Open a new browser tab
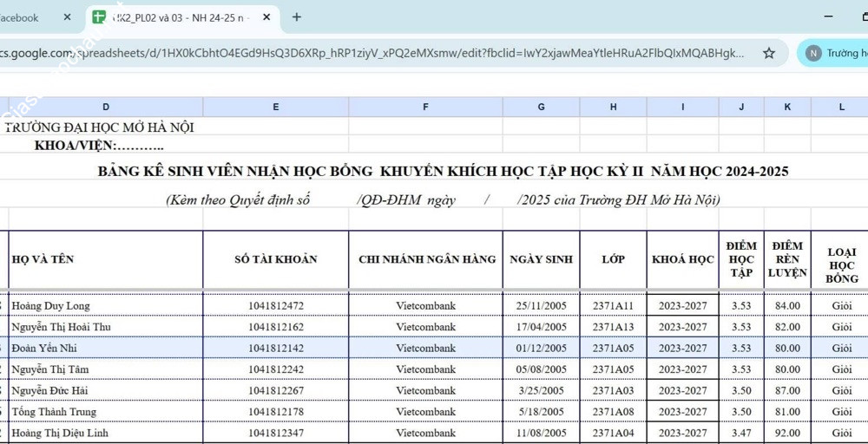The image size is (868, 444). coord(297,17)
